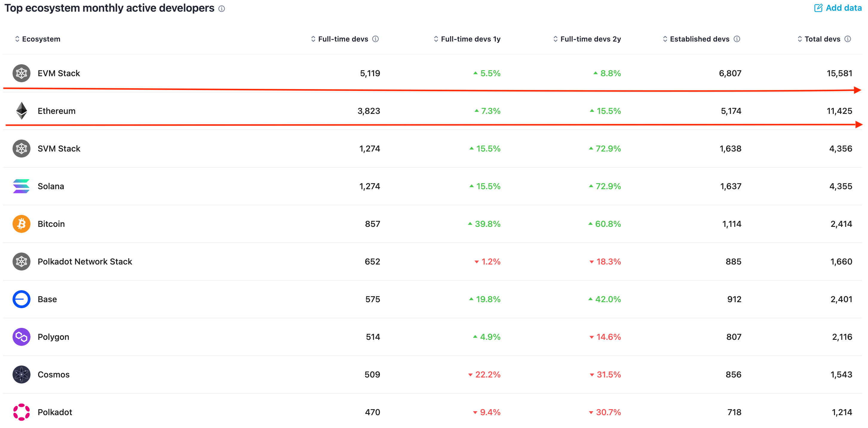Click the orange Bitcoin logo icon
This screenshot has width=868, height=428.
pyautogui.click(x=21, y=224)
